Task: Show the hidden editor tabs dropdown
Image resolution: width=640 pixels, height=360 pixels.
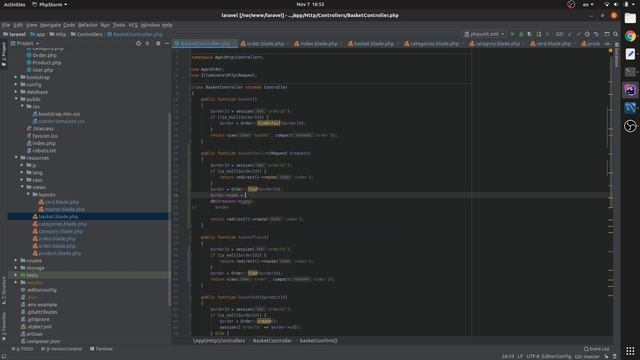Action: tap(608, 44)
